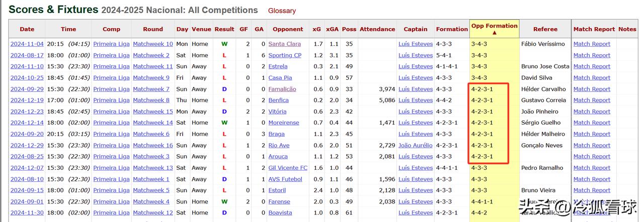The height and width of the screenshot is (222, 644).
Task: Sort by the Opp Formation column header
Action: coord(494,29)
